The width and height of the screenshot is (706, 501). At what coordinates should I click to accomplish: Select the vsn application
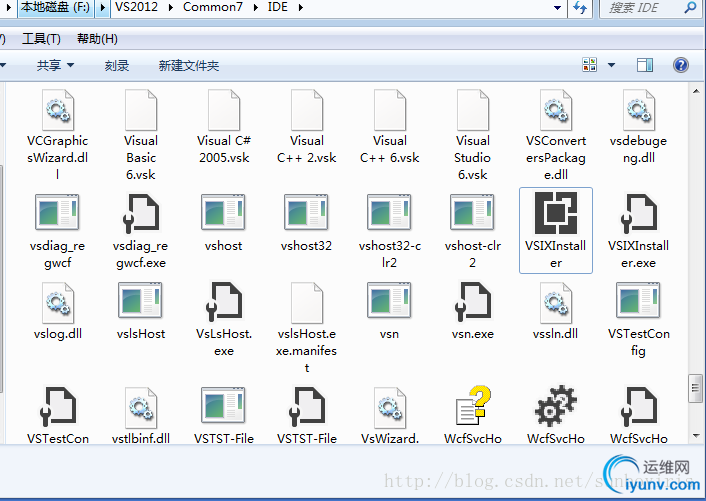[390, 311]
